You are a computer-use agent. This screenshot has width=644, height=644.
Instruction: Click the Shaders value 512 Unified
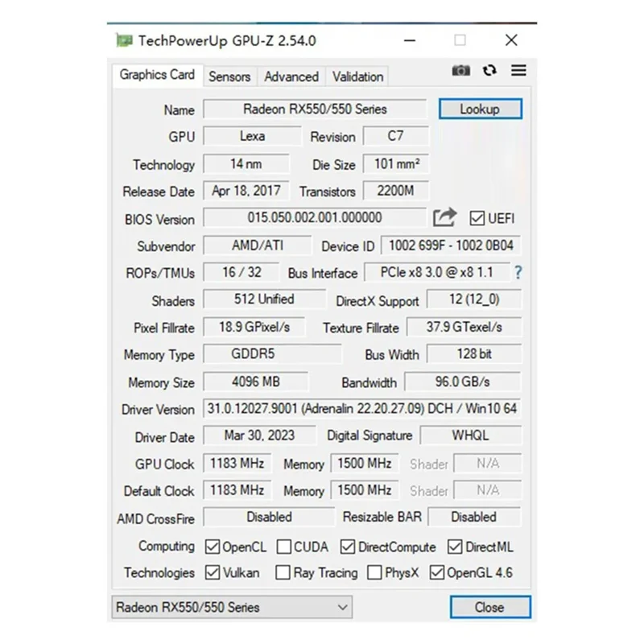point(264,299)
